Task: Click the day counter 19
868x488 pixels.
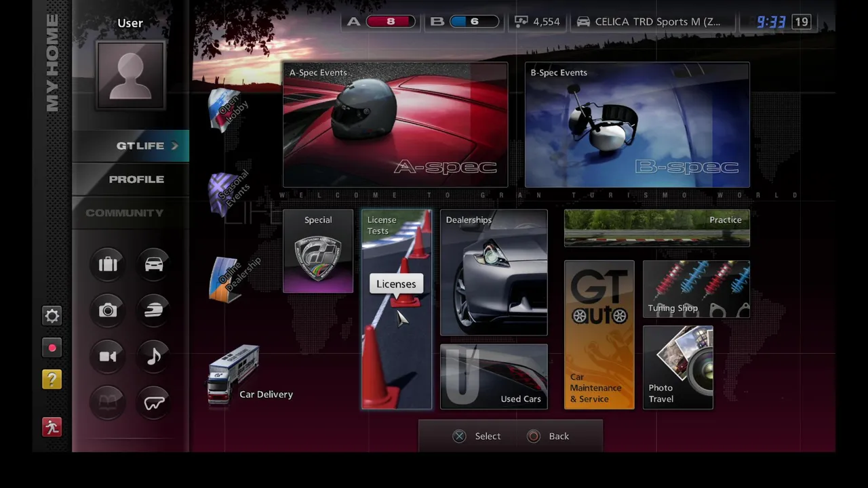Action: click(802, 22)
